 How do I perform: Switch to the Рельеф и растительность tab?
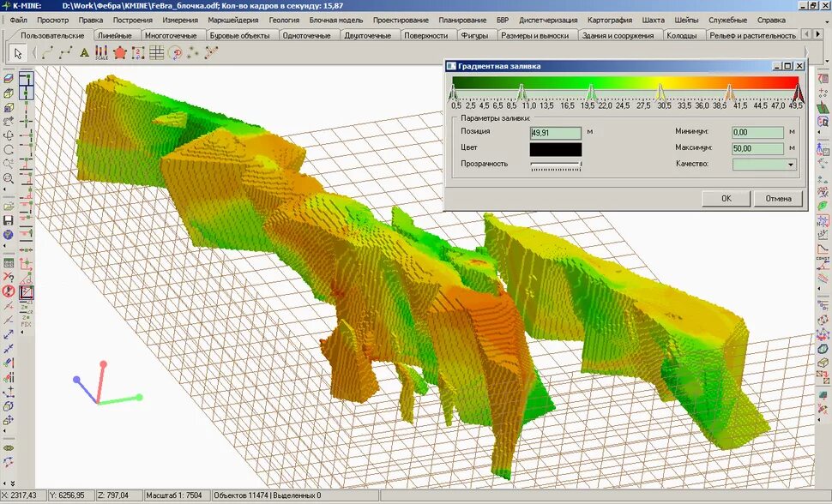point(752,35)
